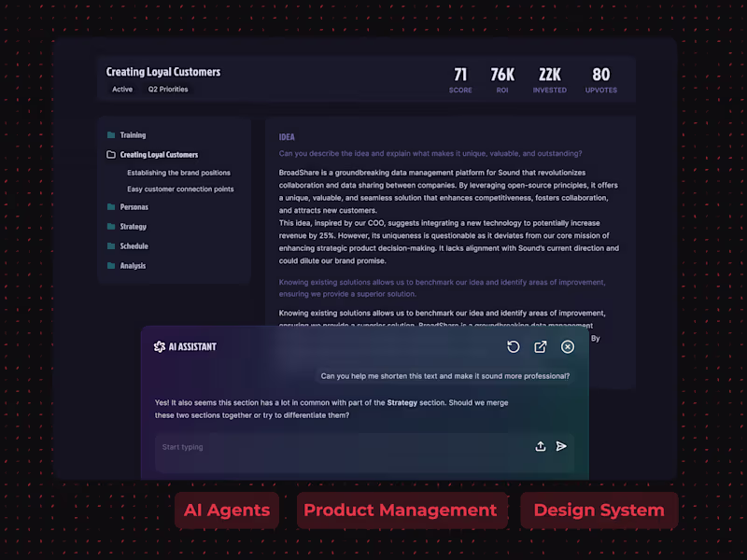This screenshot has width=747, height=560.
Task: Click the paragraph starting 'BroadShare is a groundbreaking'
Action: [x=448, y=191]
